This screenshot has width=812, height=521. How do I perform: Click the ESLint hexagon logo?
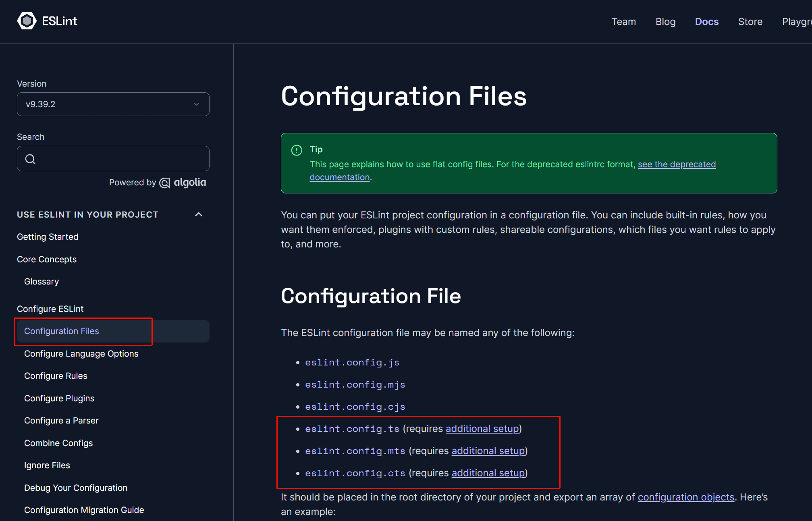click(27, 21)
